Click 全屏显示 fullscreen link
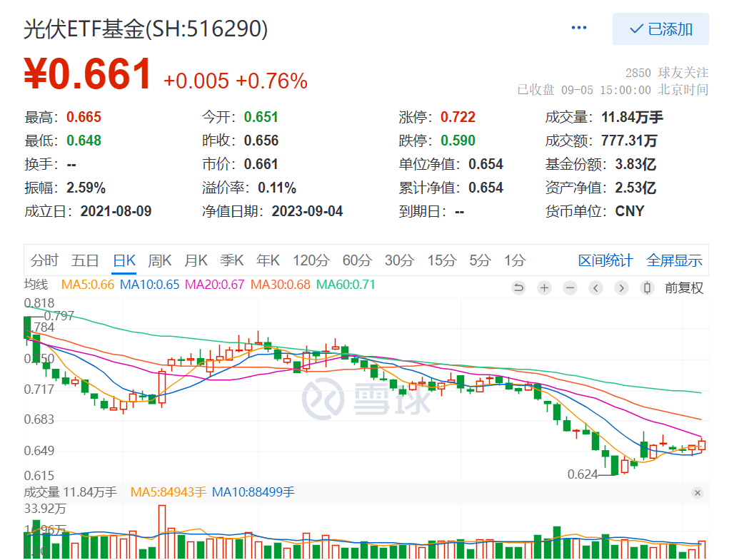The image size is (729, 560). [673, 260]
